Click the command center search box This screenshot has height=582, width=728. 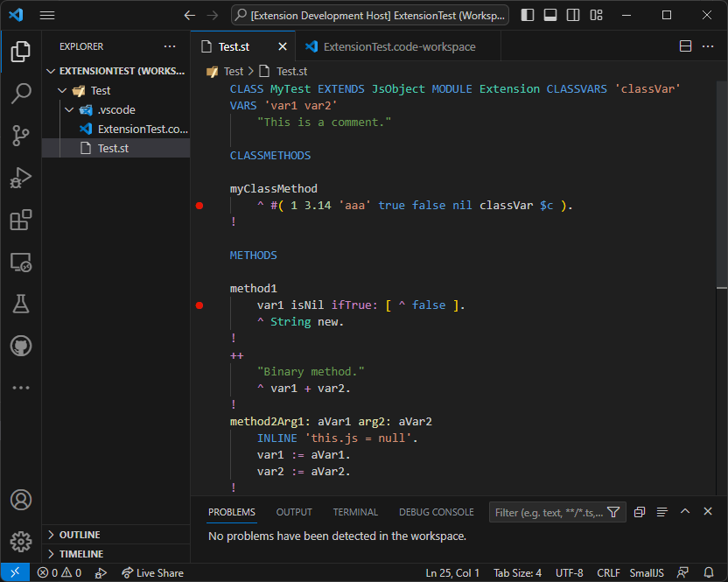coord(370,16)
